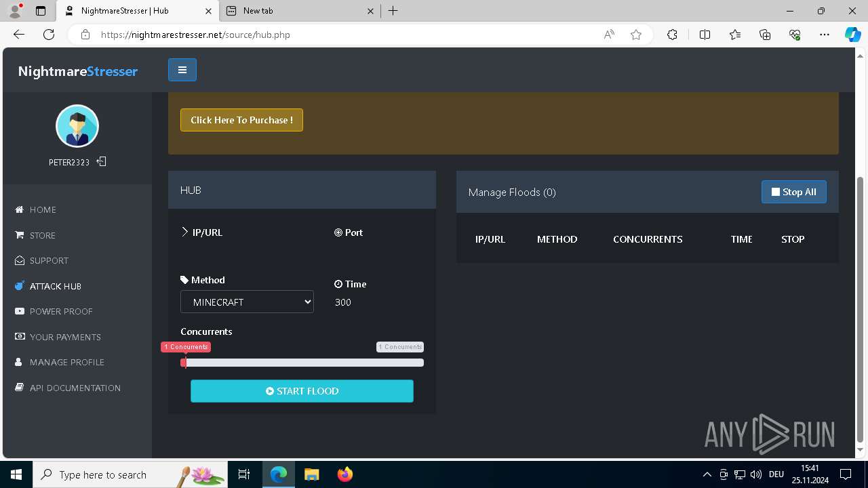868x488 pixels.
Task: Close the 'New tab' tab
Action: pyautogui.click(x=370, y=11)
